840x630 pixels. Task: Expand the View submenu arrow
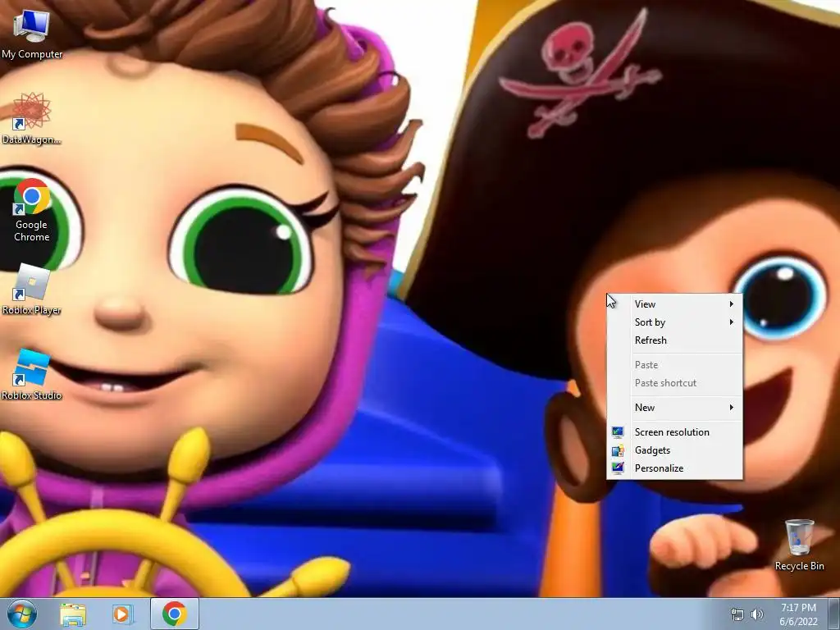[731, 304]
